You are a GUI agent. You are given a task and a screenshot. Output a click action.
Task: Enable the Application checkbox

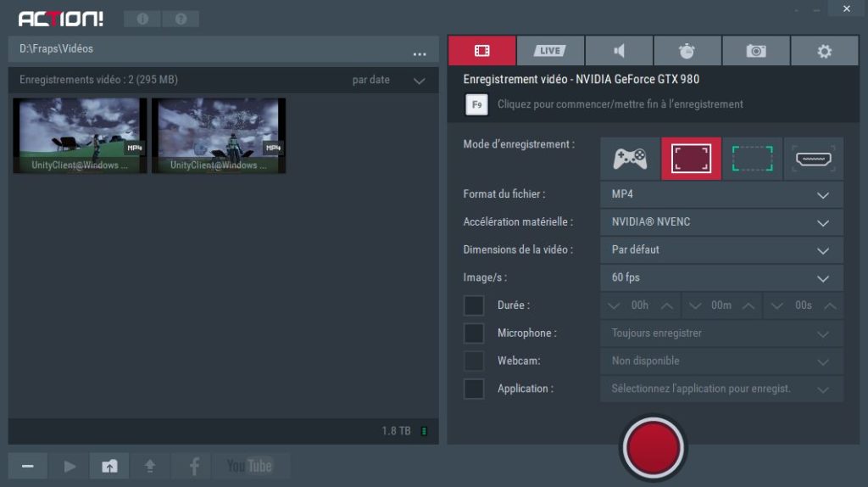tap(474, 389)
